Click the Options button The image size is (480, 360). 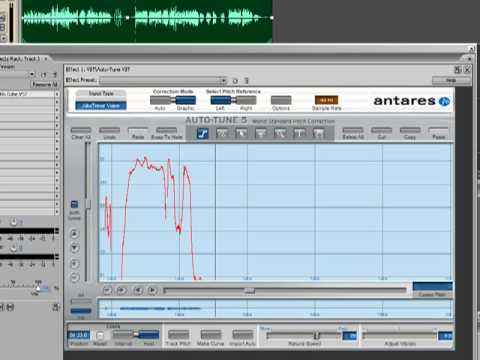pos(281,100)
